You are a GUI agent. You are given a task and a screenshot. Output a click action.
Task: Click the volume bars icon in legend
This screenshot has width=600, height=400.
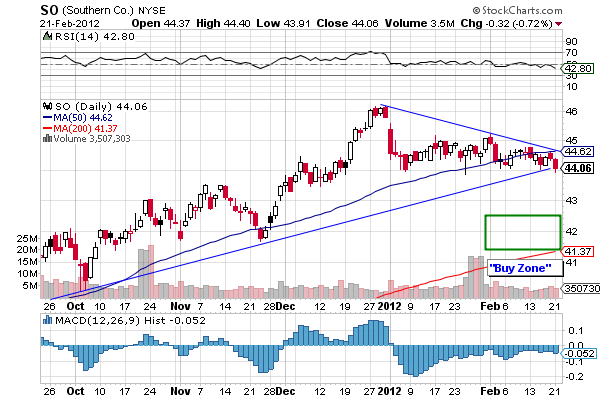[x=47, y=138]
